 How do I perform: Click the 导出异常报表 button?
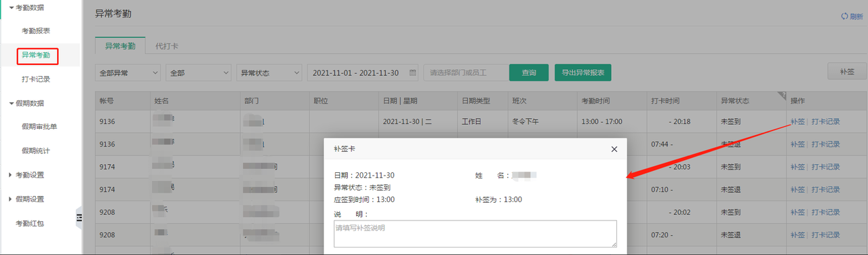point(583,73)
